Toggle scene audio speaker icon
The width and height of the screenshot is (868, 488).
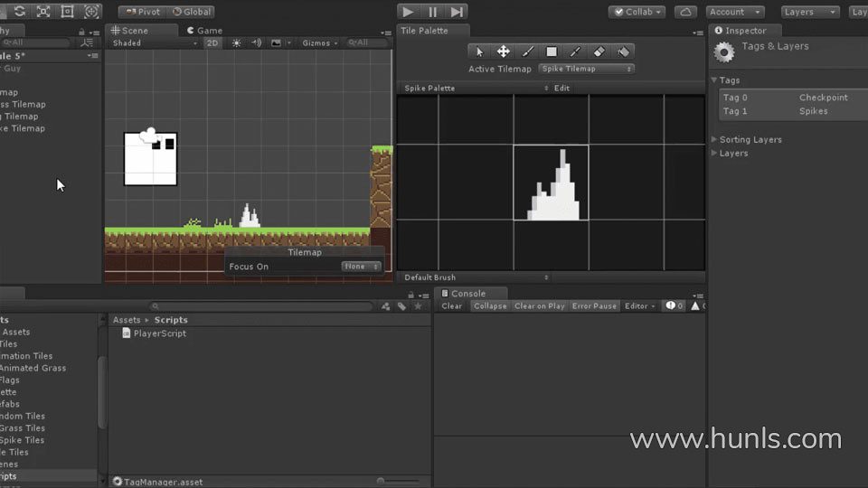[x=256, y=42]
